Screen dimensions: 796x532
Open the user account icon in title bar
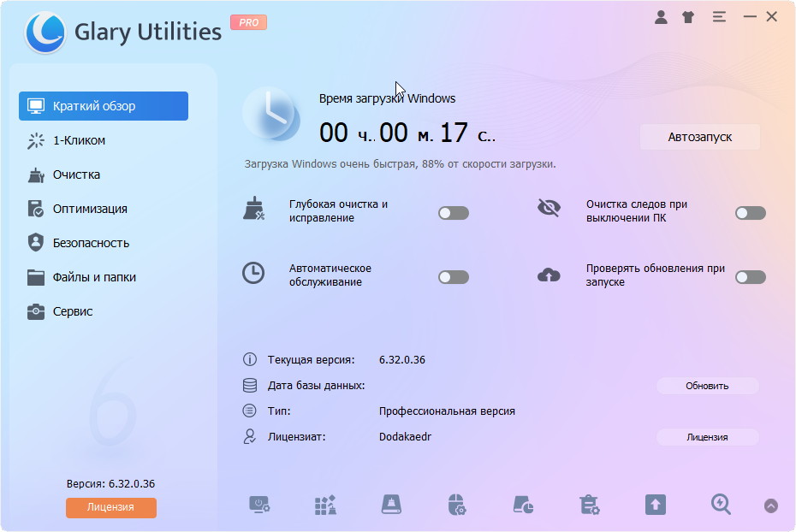[x=661, y=16]
